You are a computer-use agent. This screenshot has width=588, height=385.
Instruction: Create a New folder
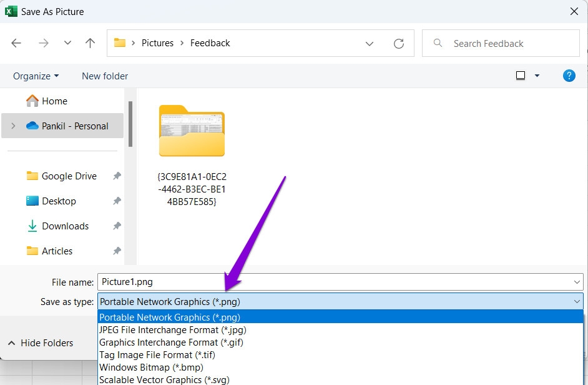tap(105, 76)
